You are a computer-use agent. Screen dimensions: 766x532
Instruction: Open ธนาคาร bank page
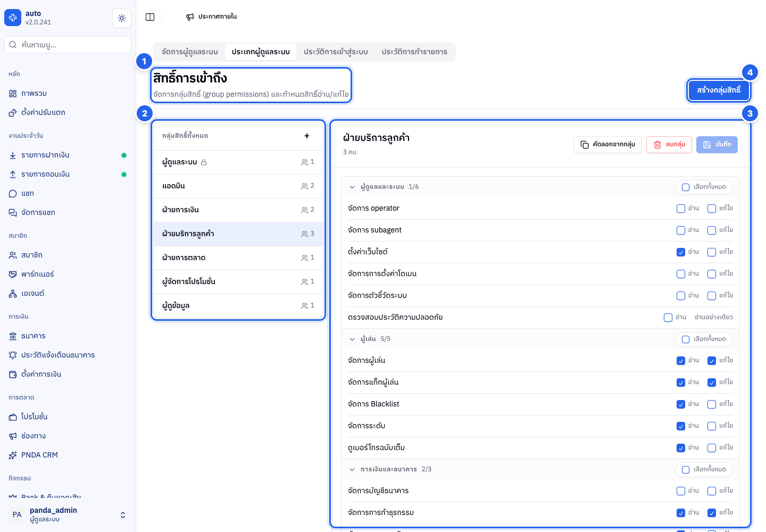coord(68,336)
